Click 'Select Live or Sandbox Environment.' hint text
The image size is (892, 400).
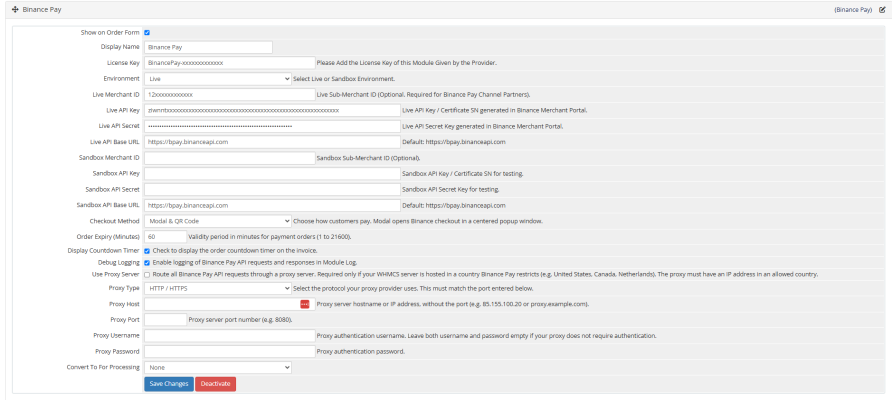(x=344, y=79)
